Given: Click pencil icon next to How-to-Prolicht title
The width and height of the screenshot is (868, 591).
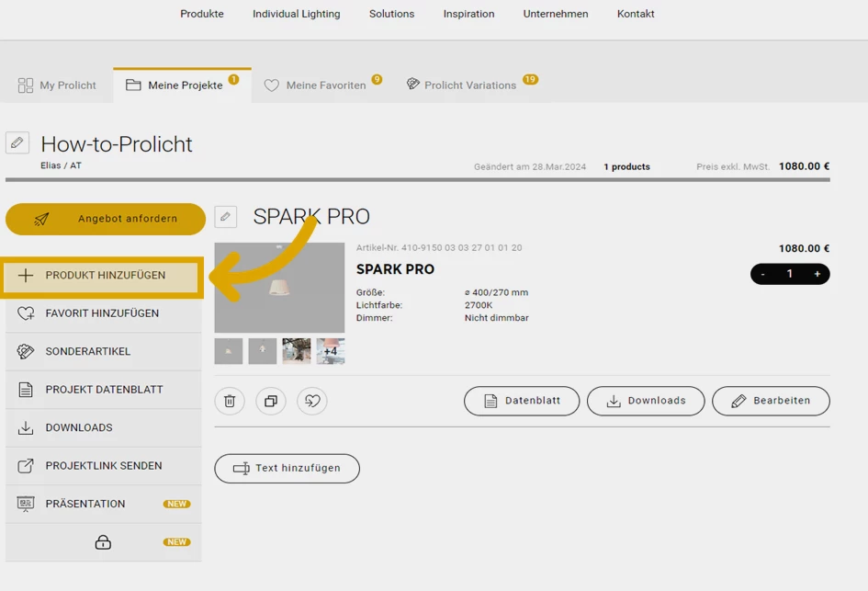Looking at the screenshot, I should [x=17, y=143].
